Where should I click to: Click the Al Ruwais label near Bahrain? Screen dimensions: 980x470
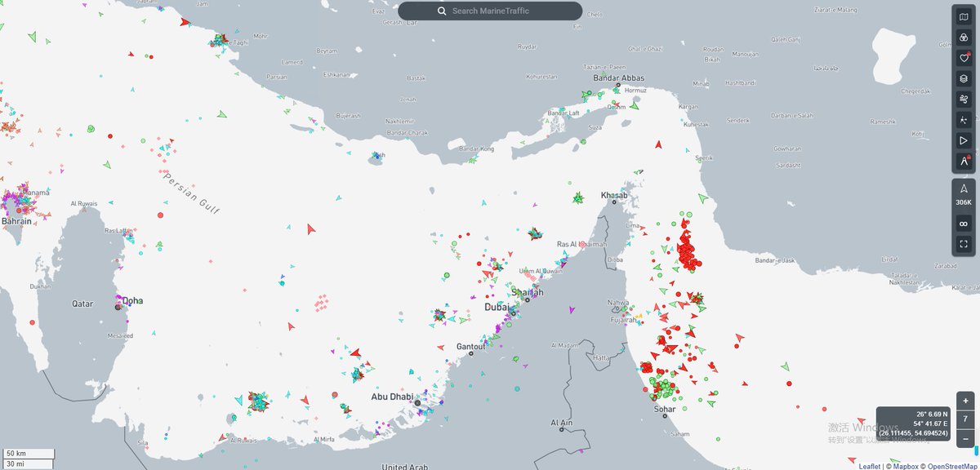point(84,203)
